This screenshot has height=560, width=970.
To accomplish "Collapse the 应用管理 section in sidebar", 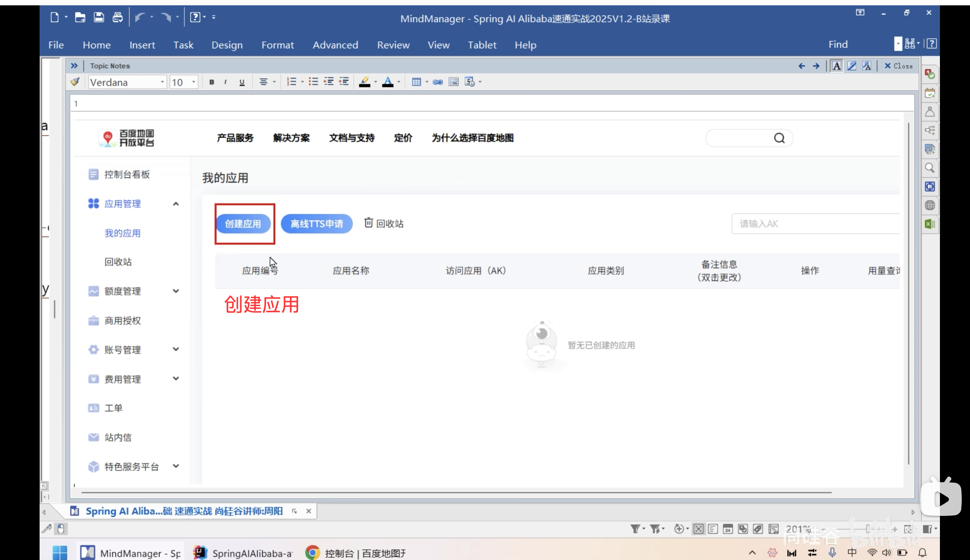I will (176, 204).
